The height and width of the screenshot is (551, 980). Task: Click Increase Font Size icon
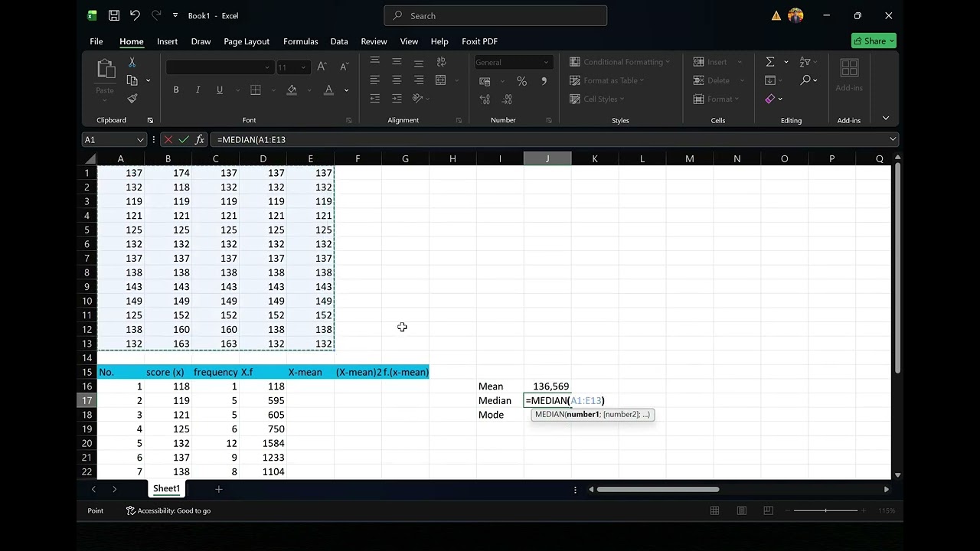pos(322,67)
